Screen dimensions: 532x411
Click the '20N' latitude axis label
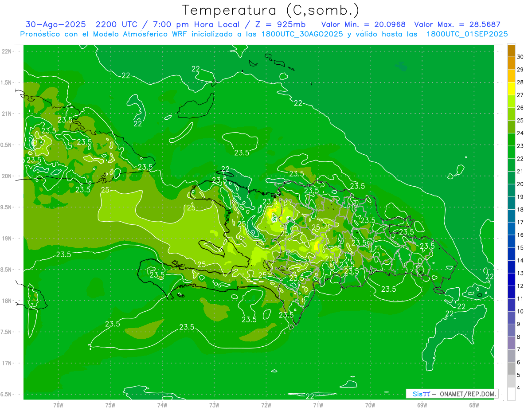(7, 176)
